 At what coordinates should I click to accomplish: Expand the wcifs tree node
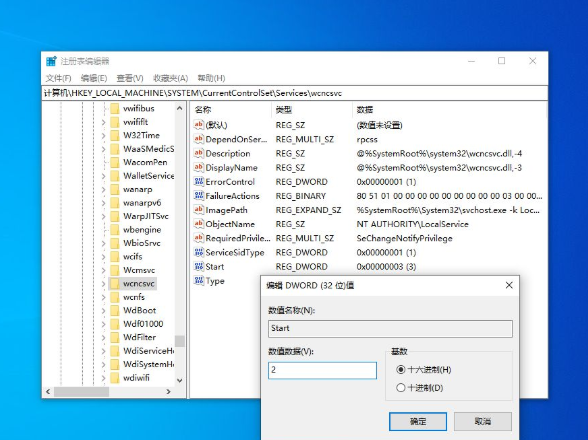103,257
